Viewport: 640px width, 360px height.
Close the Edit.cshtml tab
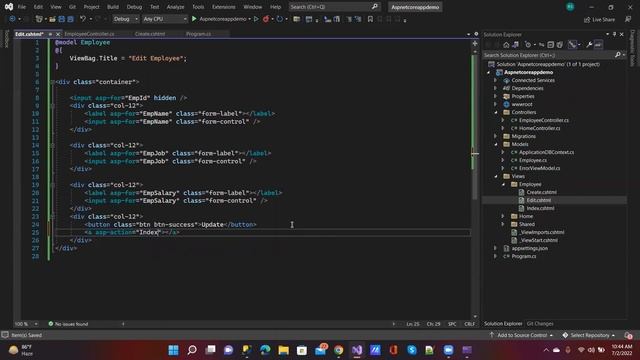(58, 34)
